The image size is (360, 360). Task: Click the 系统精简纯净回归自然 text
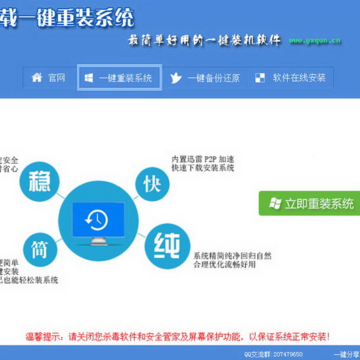click(x=232, y=256)
